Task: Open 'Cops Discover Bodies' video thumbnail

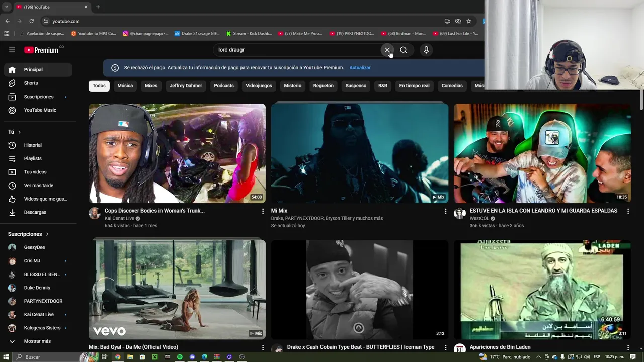Action: 177,153
